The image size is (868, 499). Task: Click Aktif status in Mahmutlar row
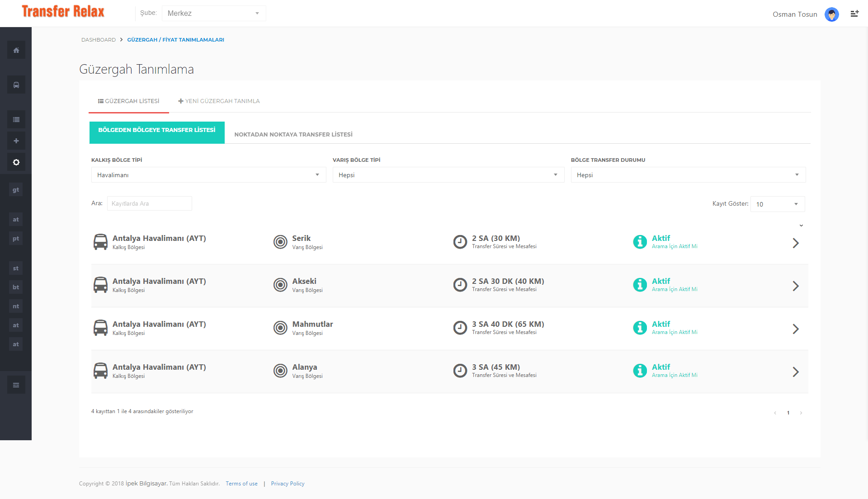coord(660,324)
